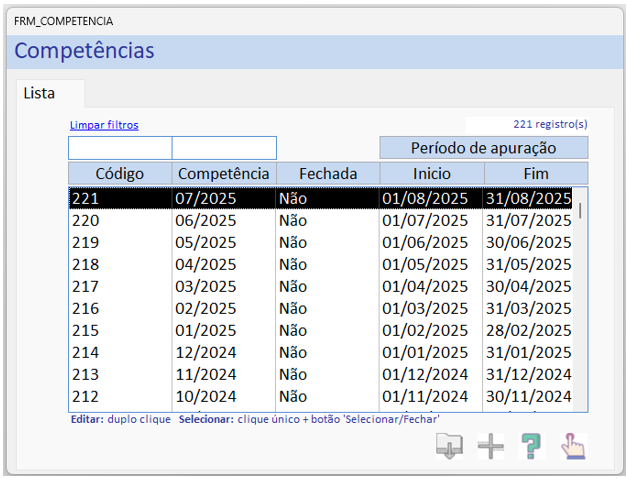Click Inicio date 01/05/2025

[425, 264]
